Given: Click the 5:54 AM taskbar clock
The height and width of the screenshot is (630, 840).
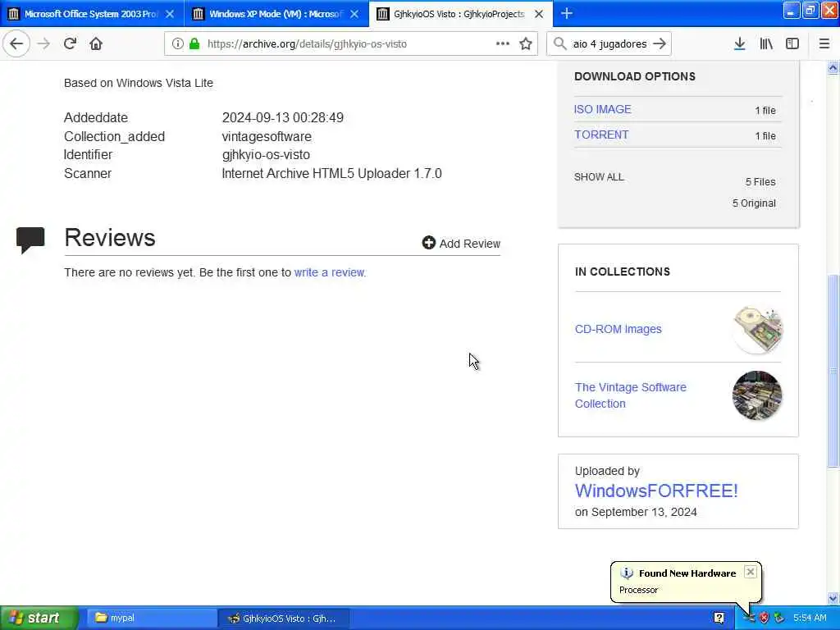Looking at the screenshot, I should coord(810,618).
